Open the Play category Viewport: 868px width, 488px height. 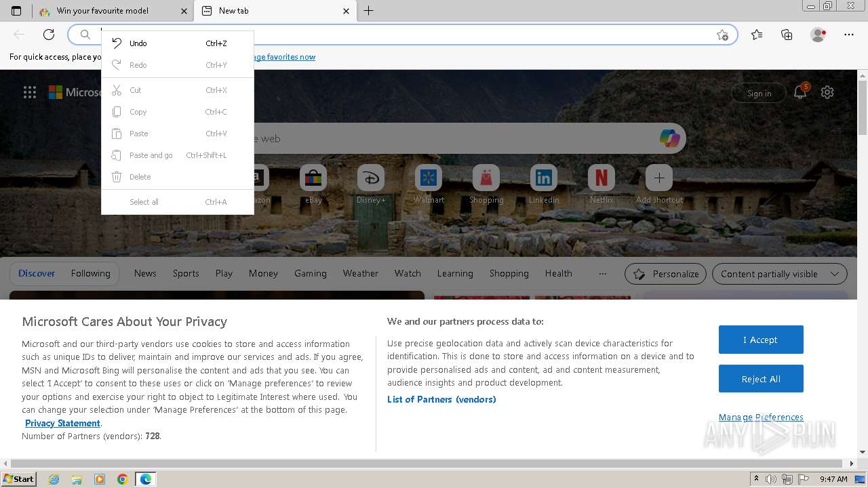click(x=224, y=273)
